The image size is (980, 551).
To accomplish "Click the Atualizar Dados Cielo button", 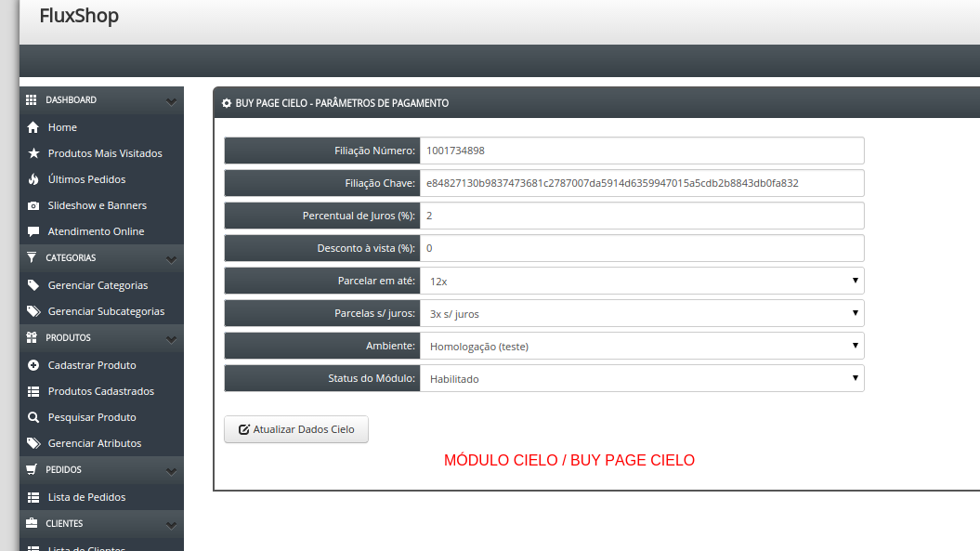I will [x=296, y=429].
